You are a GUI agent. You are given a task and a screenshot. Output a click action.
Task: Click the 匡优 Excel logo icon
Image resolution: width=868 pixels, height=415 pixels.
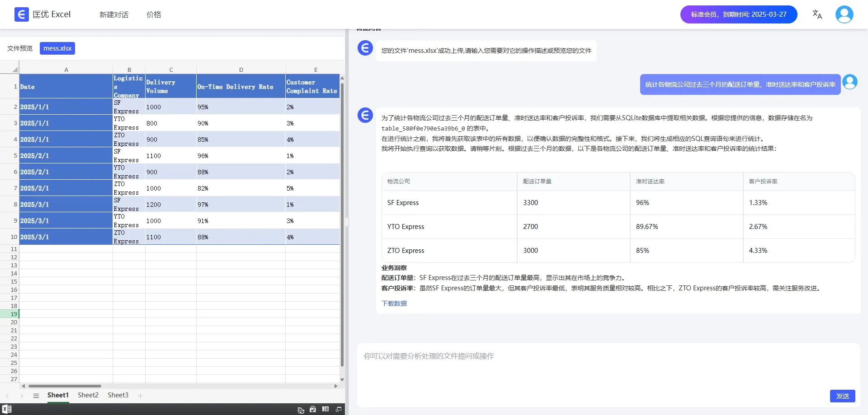coord(22,14)
